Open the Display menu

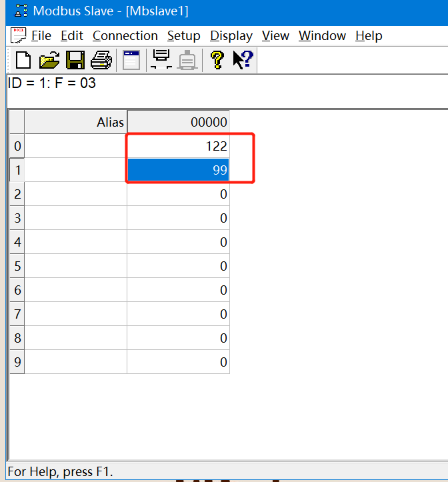231,35
